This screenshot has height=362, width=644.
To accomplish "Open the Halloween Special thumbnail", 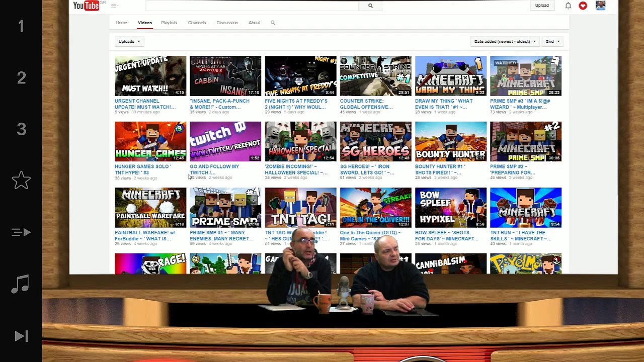I will click(x=300, y=141).
